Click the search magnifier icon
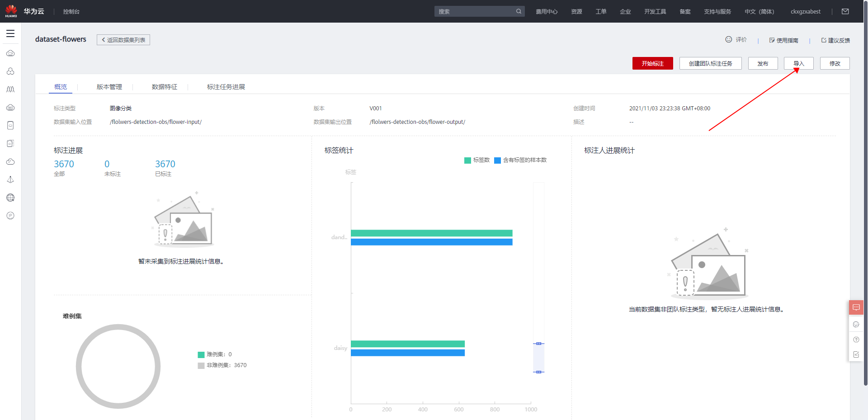This screenshot has height=420, width=868. click(519, 11)
